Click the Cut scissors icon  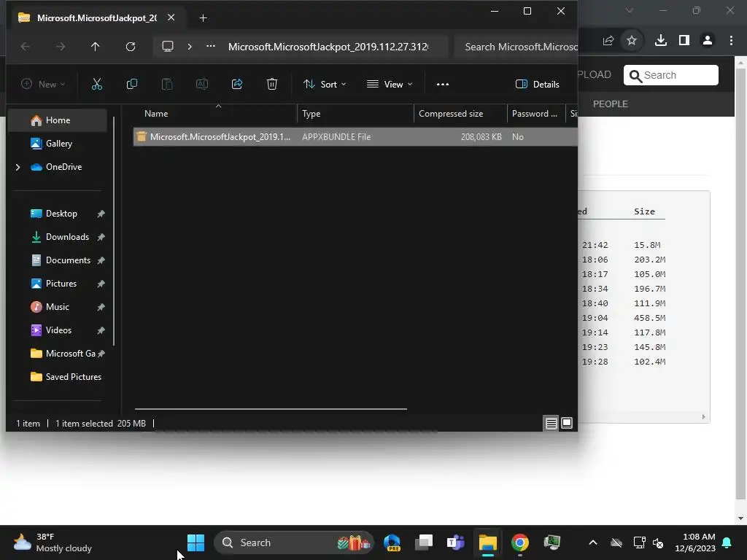click(97, 85)
